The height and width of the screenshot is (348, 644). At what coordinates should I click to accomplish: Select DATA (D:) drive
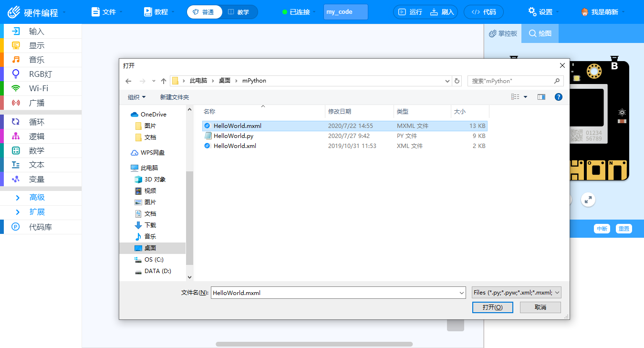pyautogui.click(x=153, y=271)
